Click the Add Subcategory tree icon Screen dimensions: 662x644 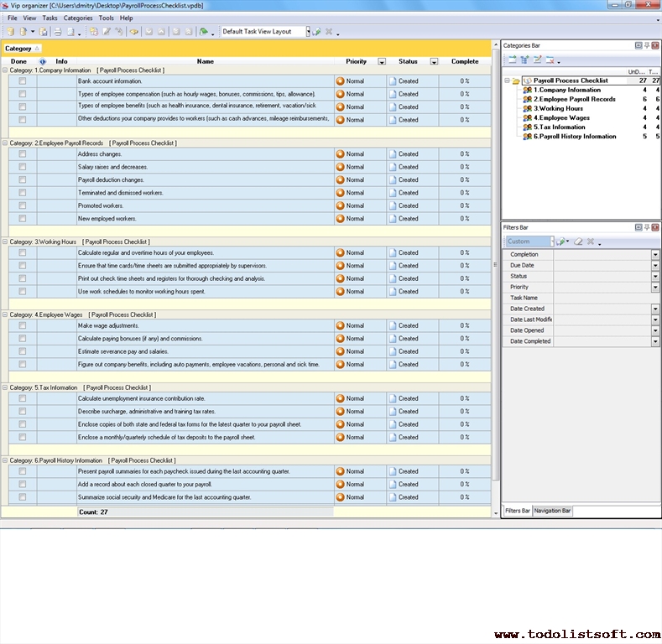pos(524,60)
